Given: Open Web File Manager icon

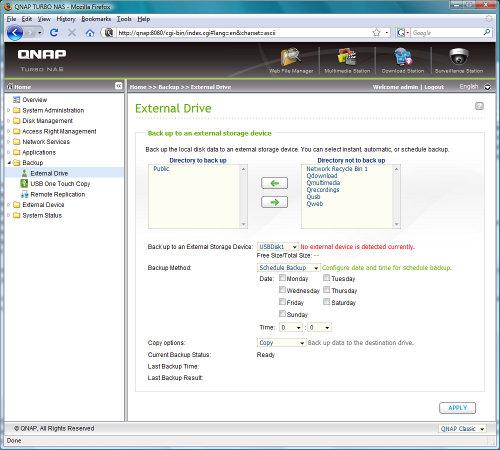Looking at the screenshot, I should click(x=291, y=57).
